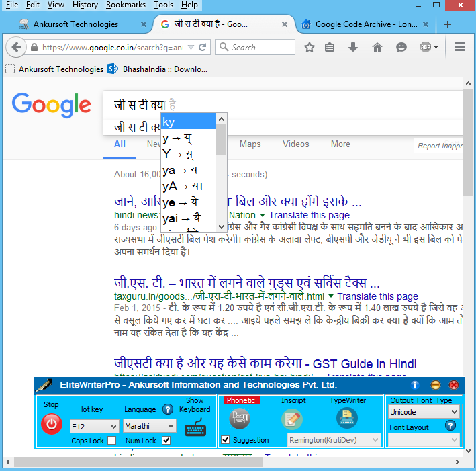Go to Firefox home icon

pos(377,48)
